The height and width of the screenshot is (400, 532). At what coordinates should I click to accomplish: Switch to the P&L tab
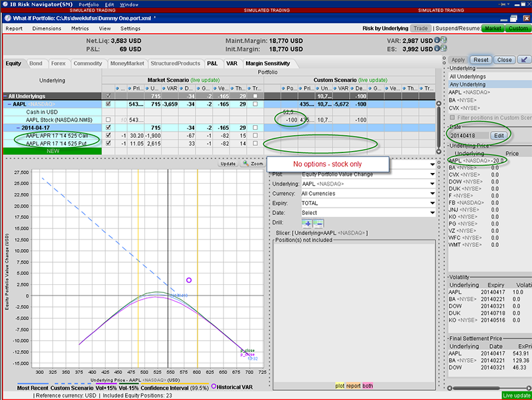tap(212, 63)
